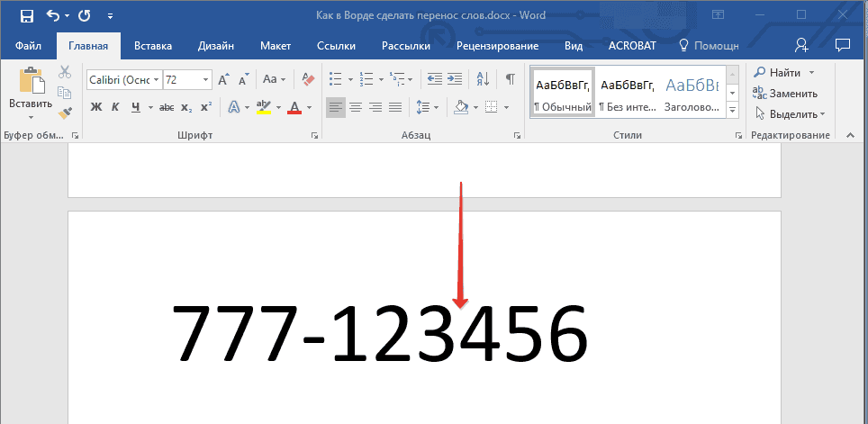Align text to the right
The height and width of the screenshot is (424, 868).
point(375,107)
